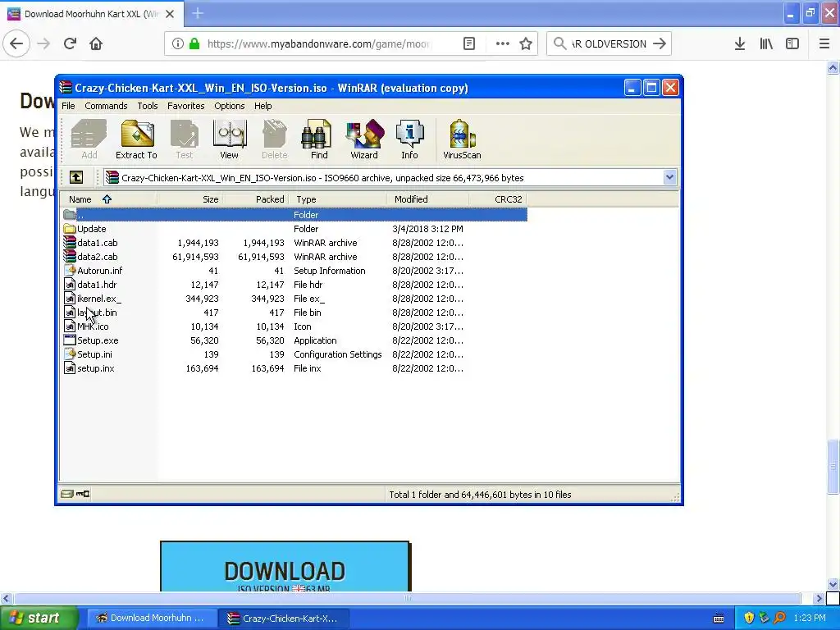Click Firefox home icon
The image size is (840, 630).
(96, 43)
